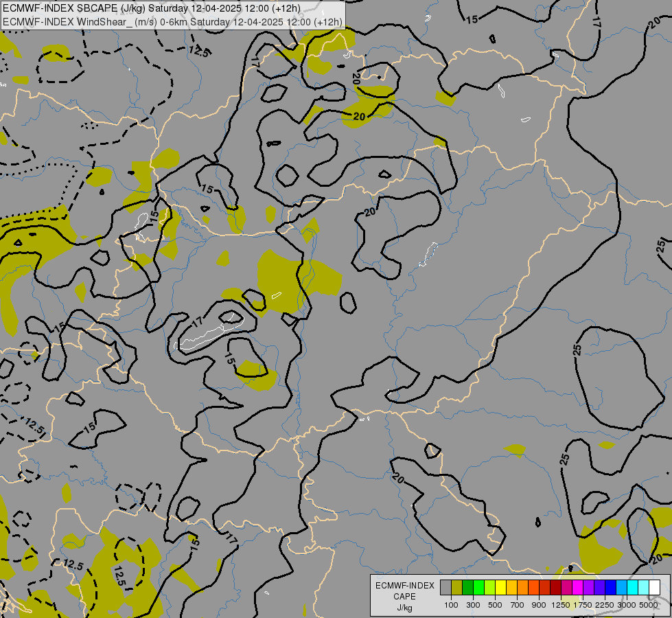Click the SBCAPE title line

[x=151, y=8]
